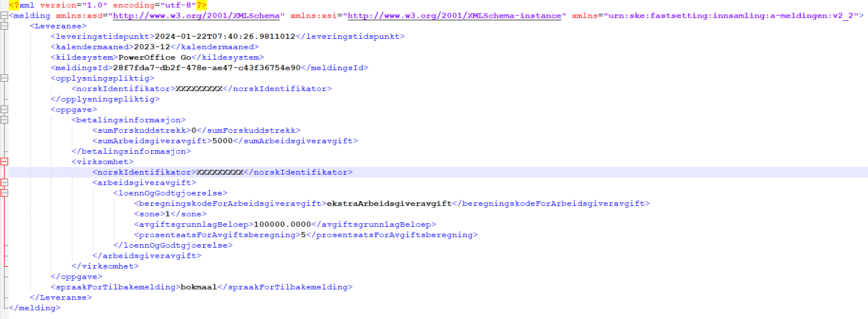This screenshot has width=868, height=319.
Task: Click the closing Leveranse tag
Action: click(x=60, y=298)
